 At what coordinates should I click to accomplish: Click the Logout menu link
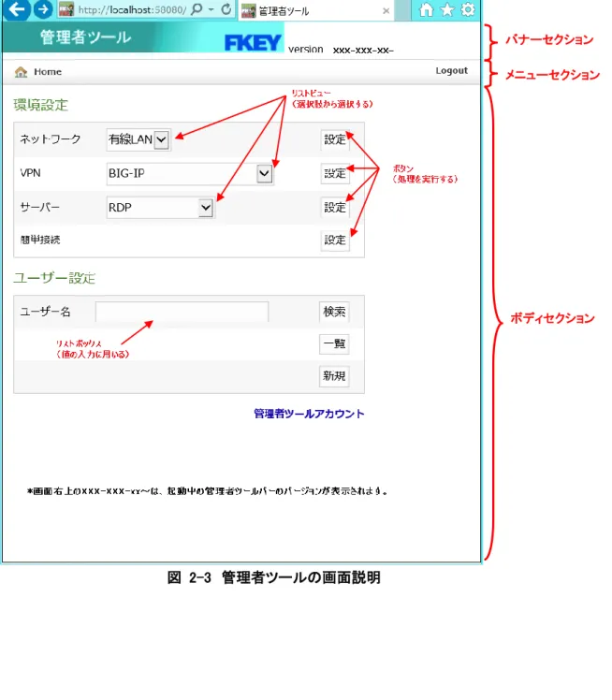coord(451,70)
